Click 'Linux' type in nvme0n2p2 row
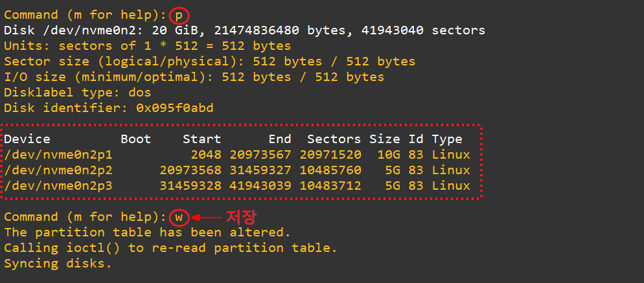Screen dimensions: 644x283 click(451, 170)
